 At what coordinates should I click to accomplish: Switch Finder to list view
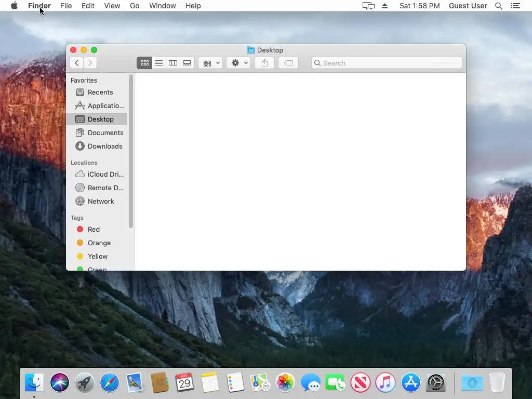pos(159,63)
